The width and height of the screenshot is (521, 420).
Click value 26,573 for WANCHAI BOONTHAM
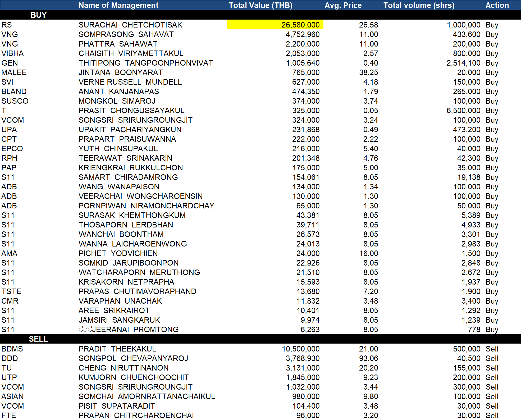tap(308, 234)
